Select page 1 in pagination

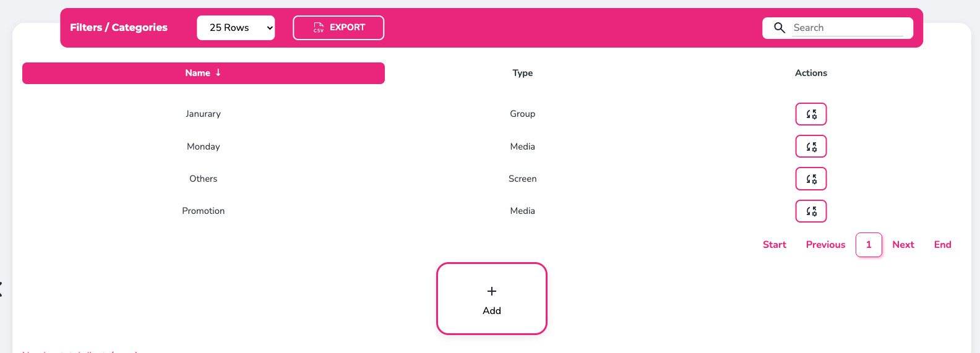point(869,245)
